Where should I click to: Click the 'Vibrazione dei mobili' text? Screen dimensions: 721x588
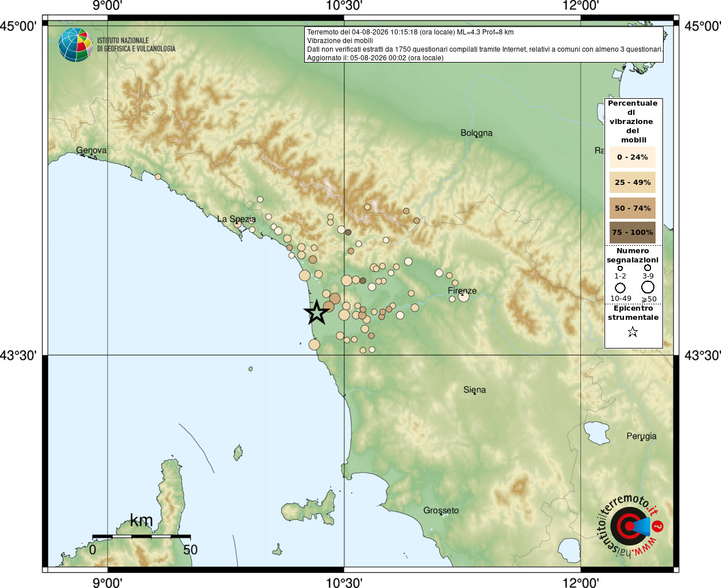340,41
